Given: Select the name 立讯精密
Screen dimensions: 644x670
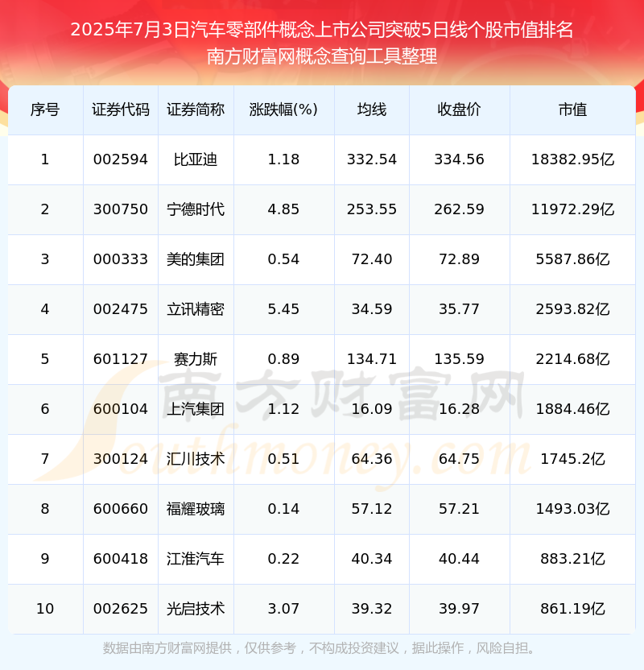Looking at the screenshot, I should pyautogui.click(x=196, y=309).
